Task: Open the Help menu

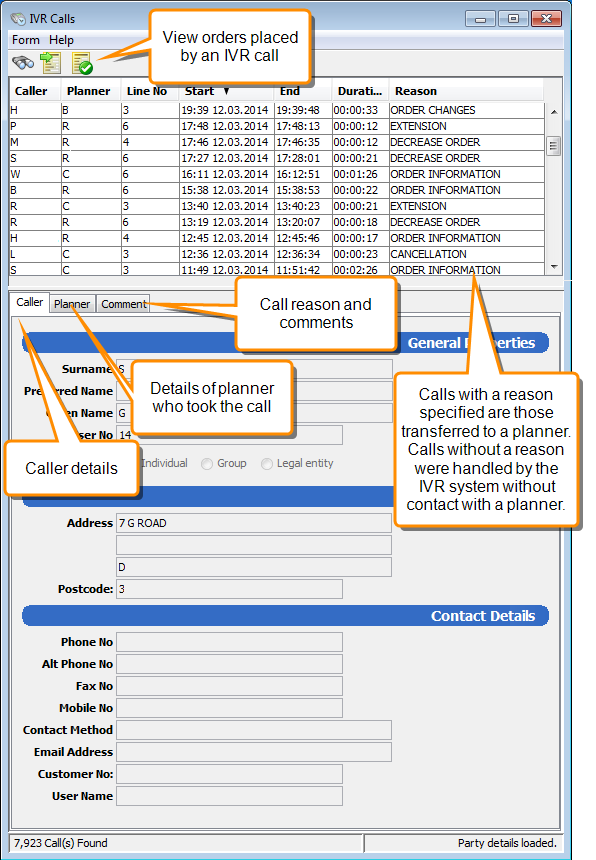Action: coord(61,40)
